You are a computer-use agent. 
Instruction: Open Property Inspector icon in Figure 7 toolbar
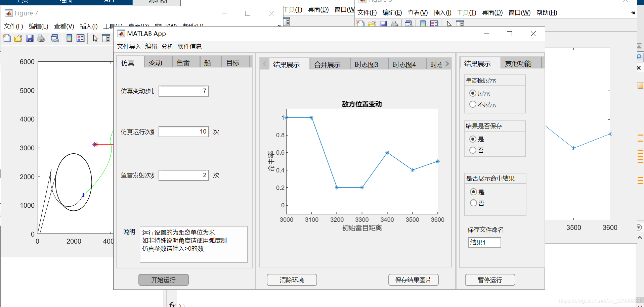coord(106,38)
